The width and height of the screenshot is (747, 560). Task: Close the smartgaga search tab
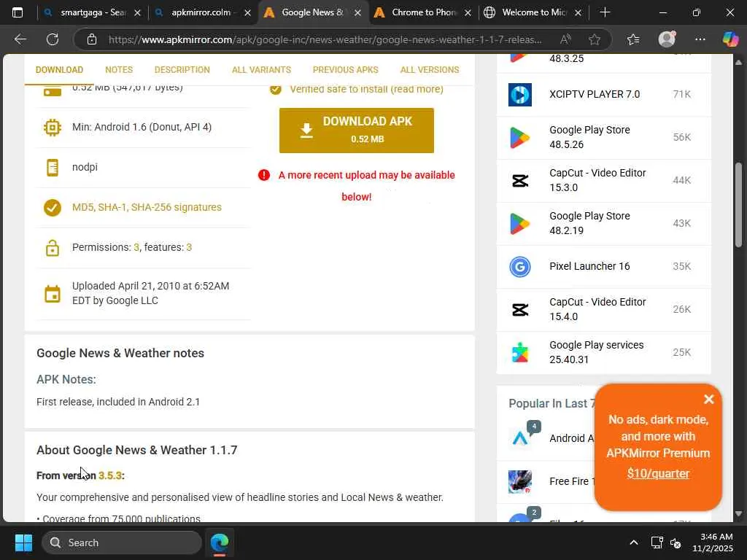tap(137, 13)
